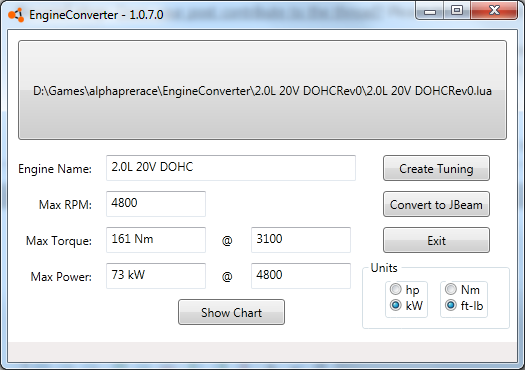Screen dimensions: 525x370
Task: Select the Max Torque field with 161 Nm
Action: point(156,240)
